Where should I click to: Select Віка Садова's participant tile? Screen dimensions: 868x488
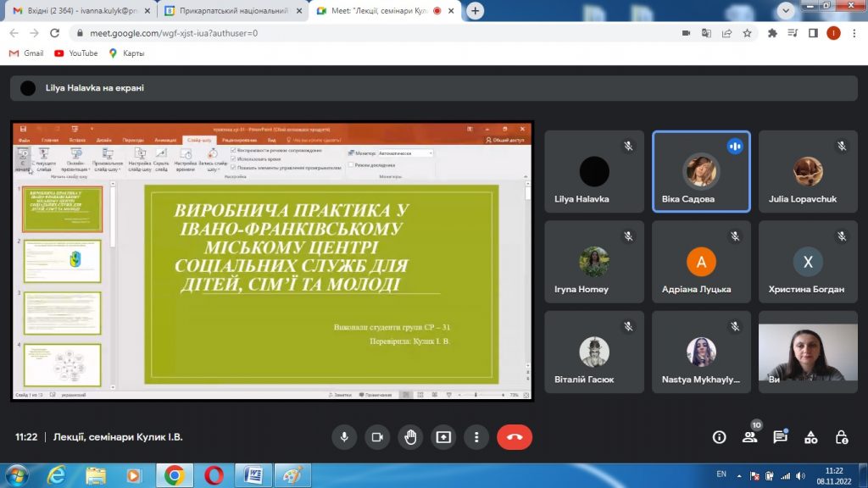click(x=701, y=171)
